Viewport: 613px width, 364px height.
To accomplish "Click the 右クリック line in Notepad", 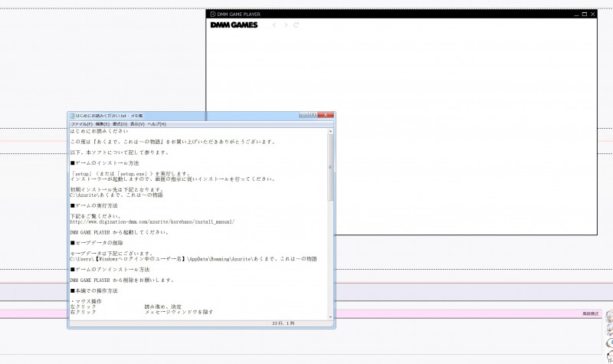I will [142, 312].
